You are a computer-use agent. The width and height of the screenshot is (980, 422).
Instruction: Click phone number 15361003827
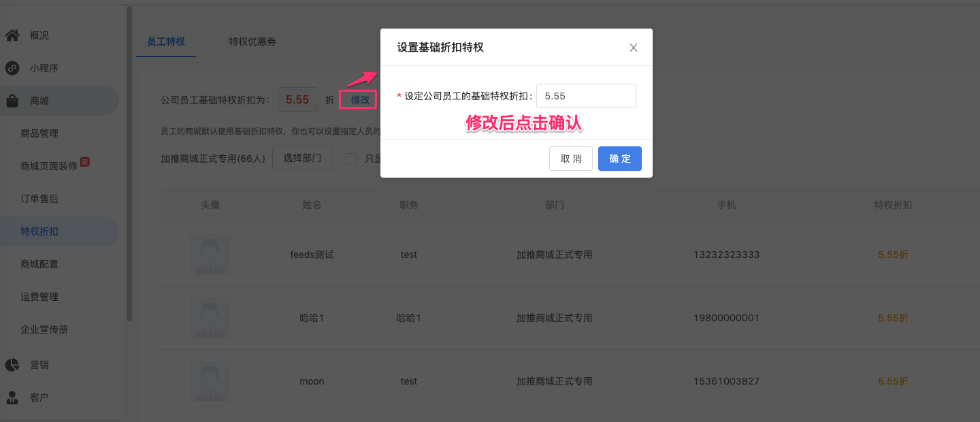click(x=726, y=381)
